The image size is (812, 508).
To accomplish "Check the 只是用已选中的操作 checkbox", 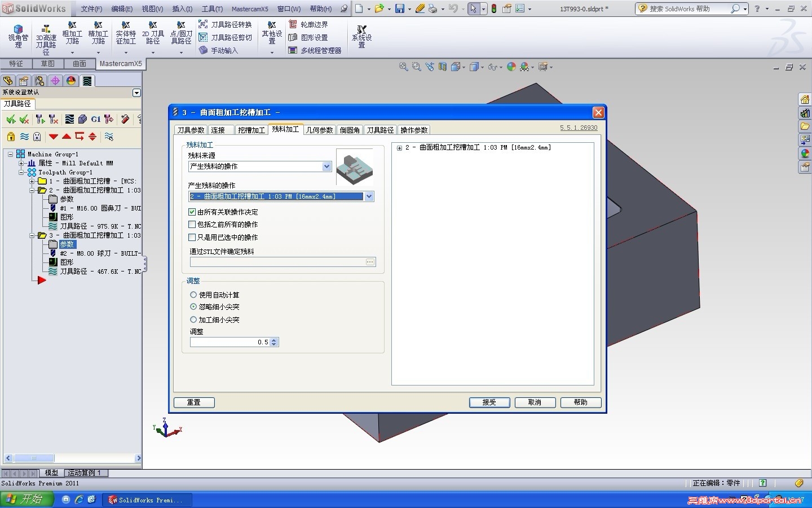I will (192, 238).
